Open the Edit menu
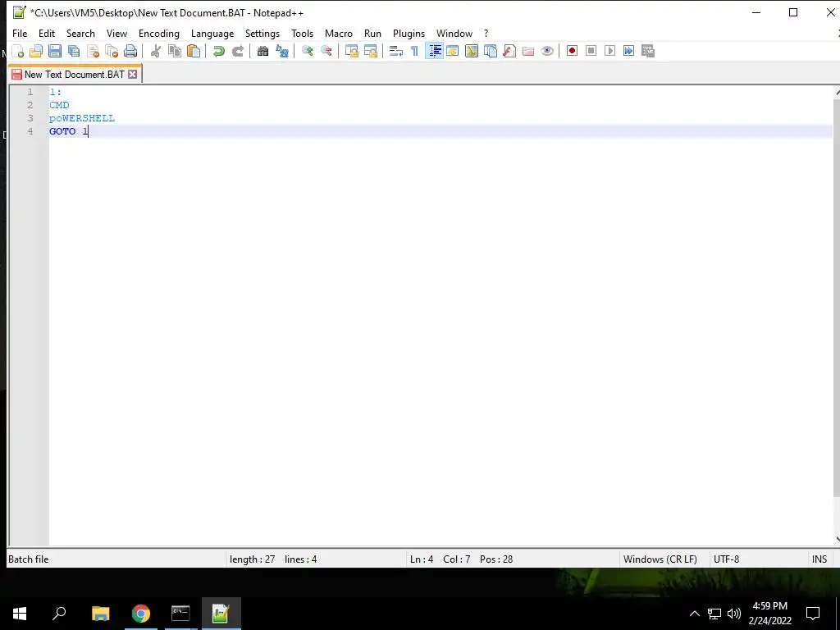The image size is (840, 630). click(x=47, y=33)
